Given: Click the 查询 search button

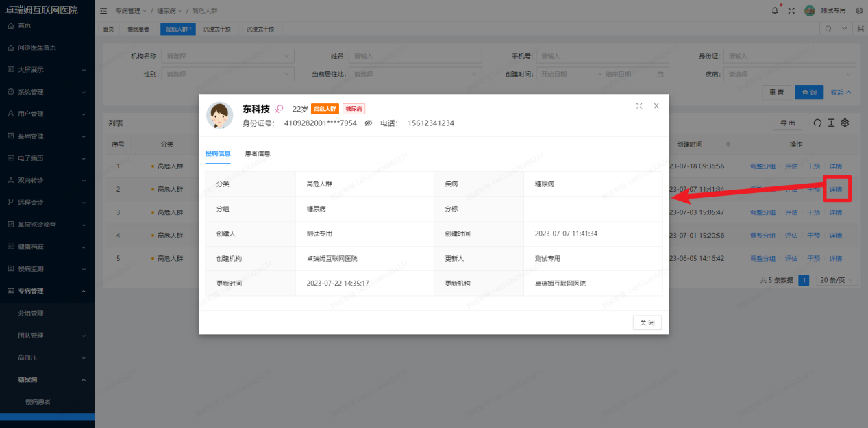Looking at the screenshot, I should point(809,91).
